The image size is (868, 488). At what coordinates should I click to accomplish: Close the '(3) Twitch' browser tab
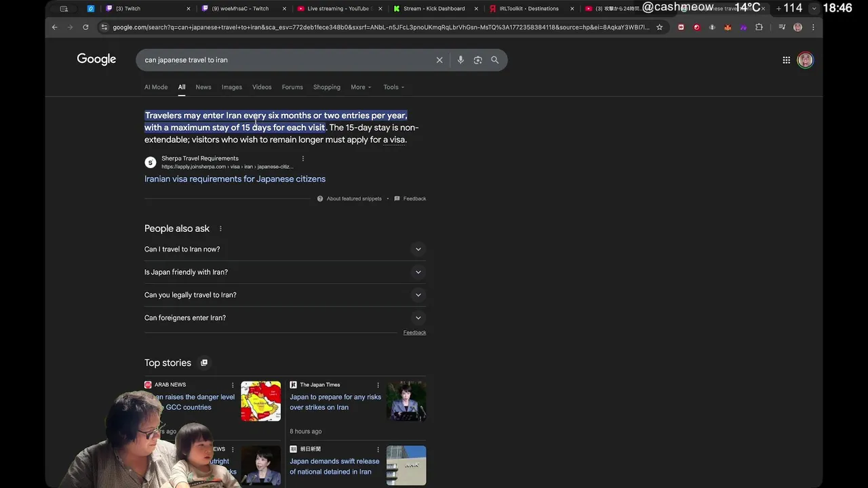tap(189, 8)
